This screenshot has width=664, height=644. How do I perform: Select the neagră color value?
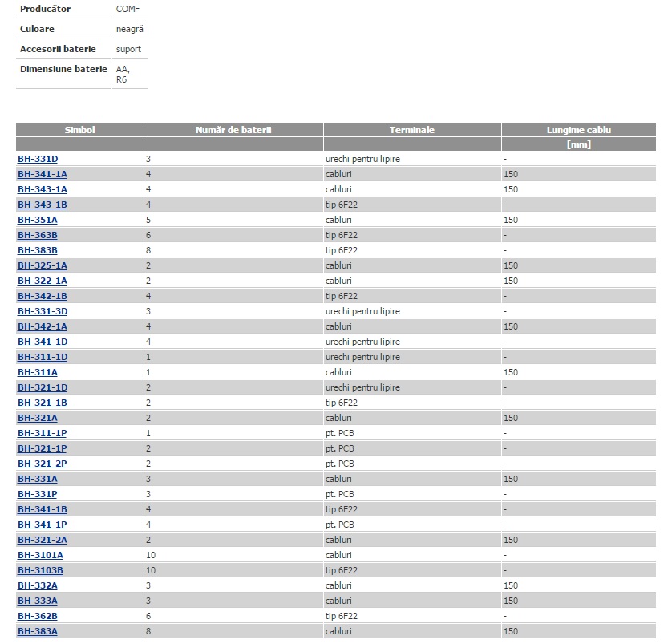click(130, 29)
